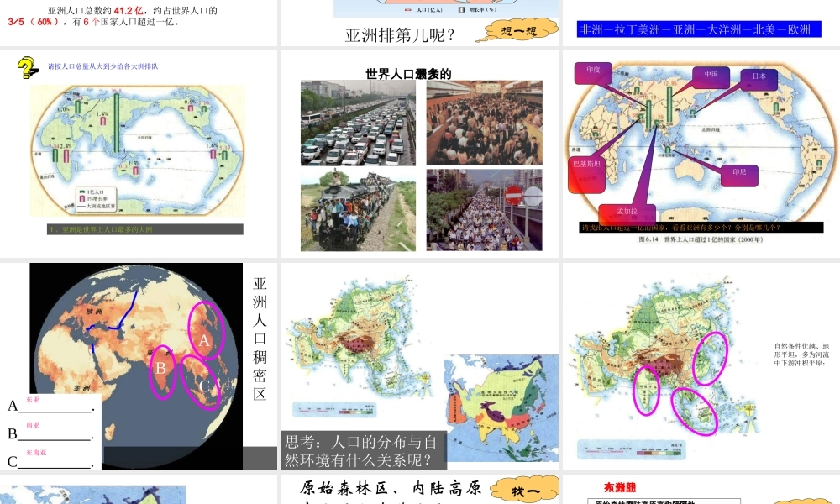
Task: Click the 想一想 cloud callout
Action: [517, 30]
